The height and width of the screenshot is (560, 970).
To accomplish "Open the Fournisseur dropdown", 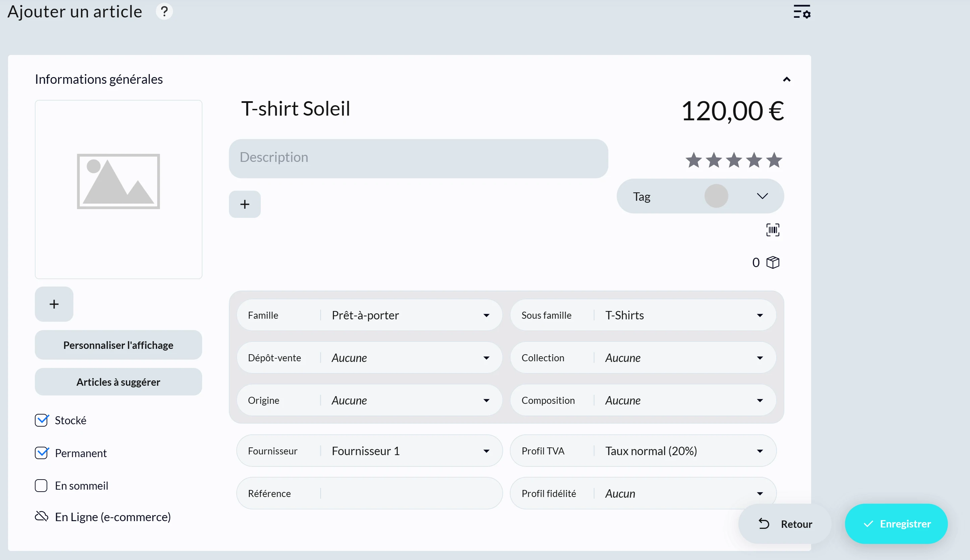I will pos(369,451).
